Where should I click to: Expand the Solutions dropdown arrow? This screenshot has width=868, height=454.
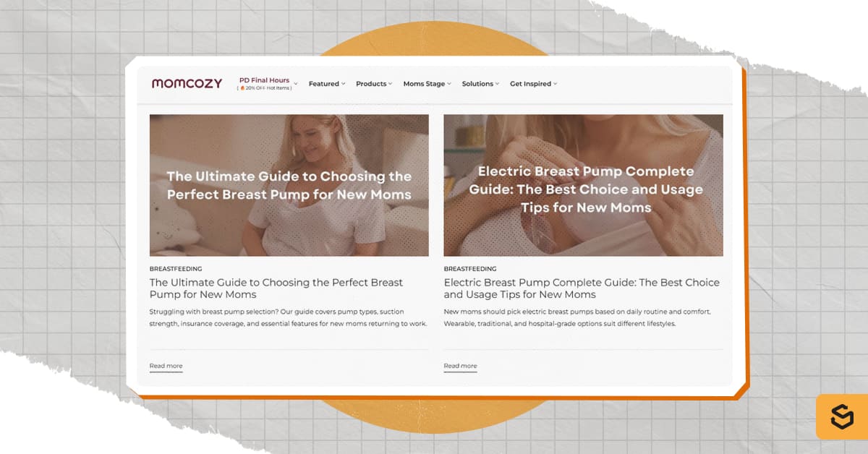pyautogui.click(x=498, y=84)
